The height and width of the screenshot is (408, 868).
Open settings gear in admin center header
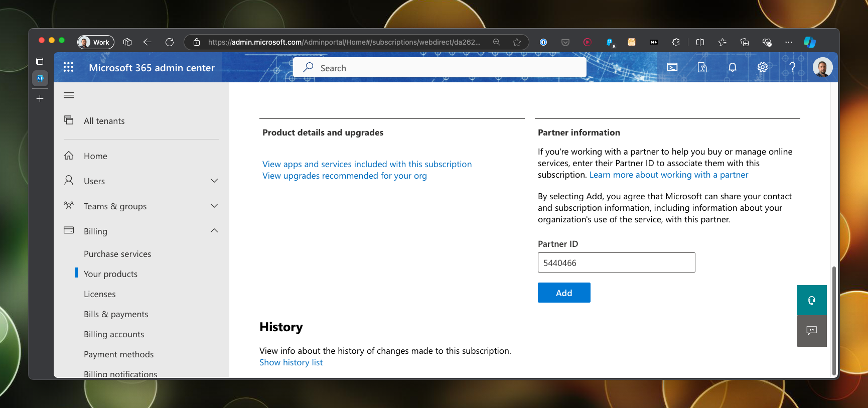[763, 67]
